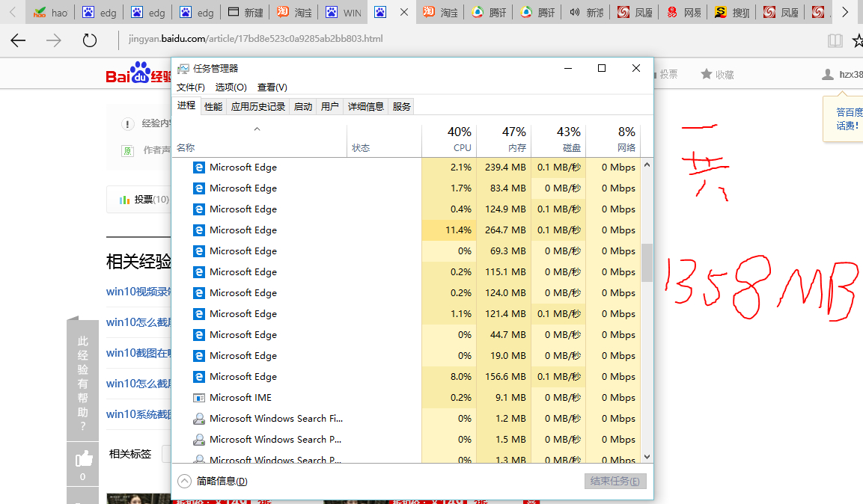Screen dimensions: 863x504
Task: Show earlier browser tabs with the left arrow
Action: pos(12,12)
